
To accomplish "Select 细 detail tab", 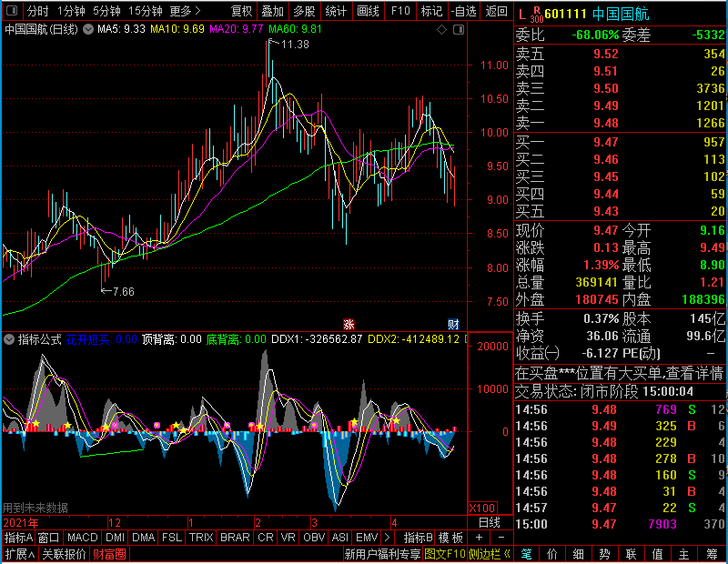I will 578,554.
